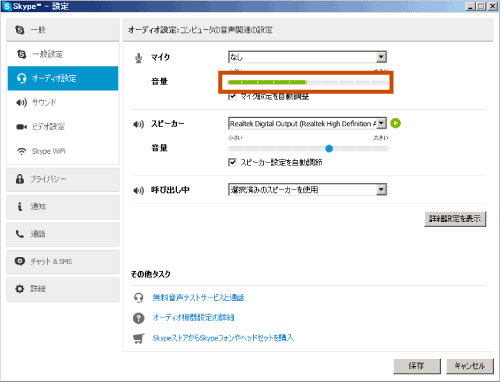500x382 pixels.
Task: Click the microphone volume level bar
Action: (308, 82)
